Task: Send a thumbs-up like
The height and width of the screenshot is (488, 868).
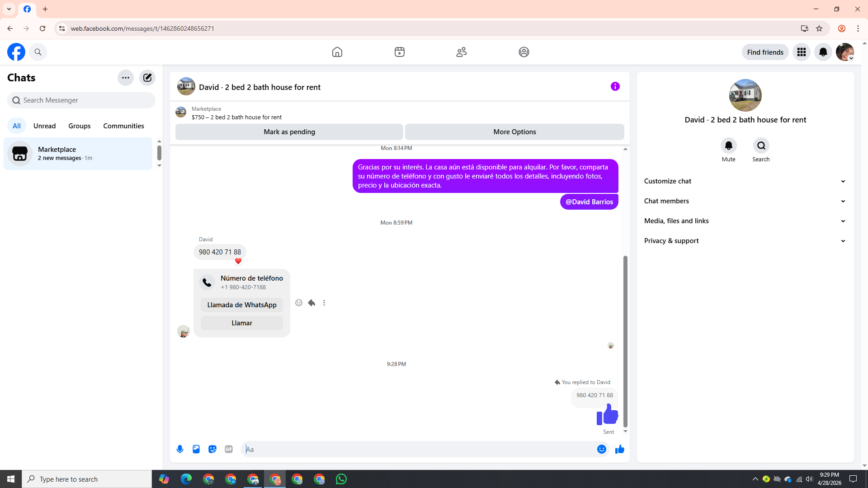Action: coord(619,449)
